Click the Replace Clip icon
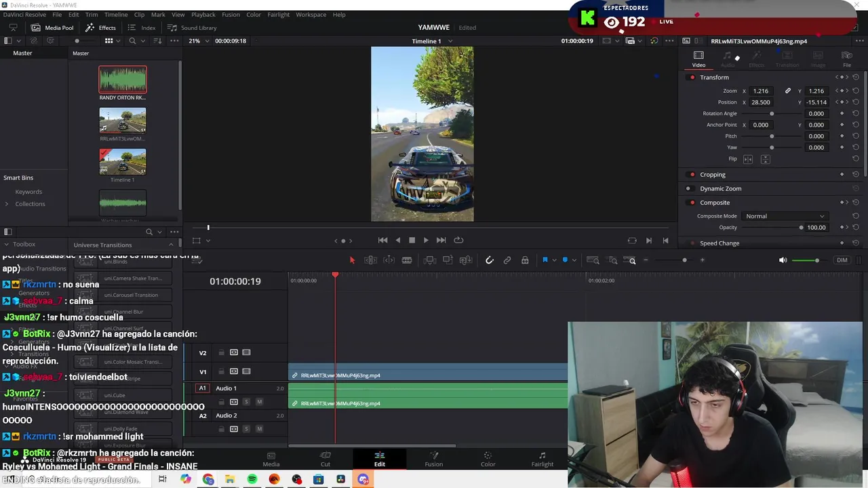The image size is (868, 488). coord(466,260)
